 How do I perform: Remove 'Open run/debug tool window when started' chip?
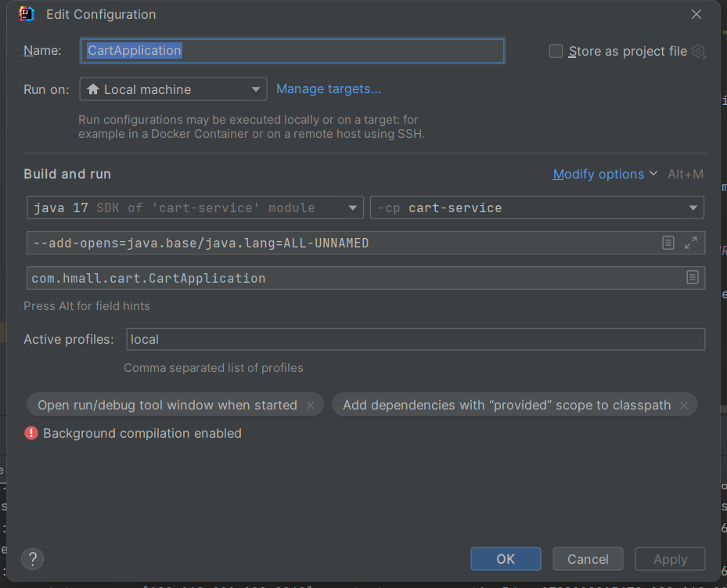(311, 406)
